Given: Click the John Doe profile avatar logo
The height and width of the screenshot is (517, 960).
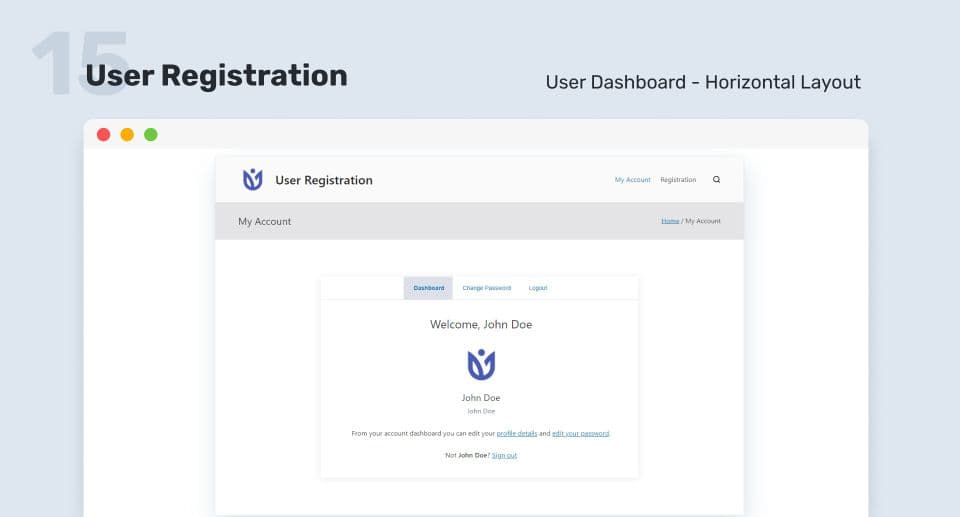Looking at the screenshot, I should point(481,364).
